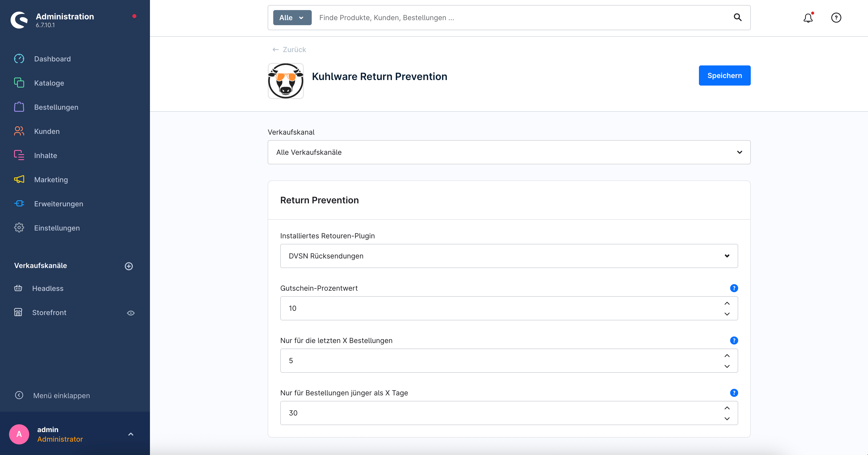Click the Marketing megaphone icon
This screenshot has height=455, width=868.
pos(19,179)
